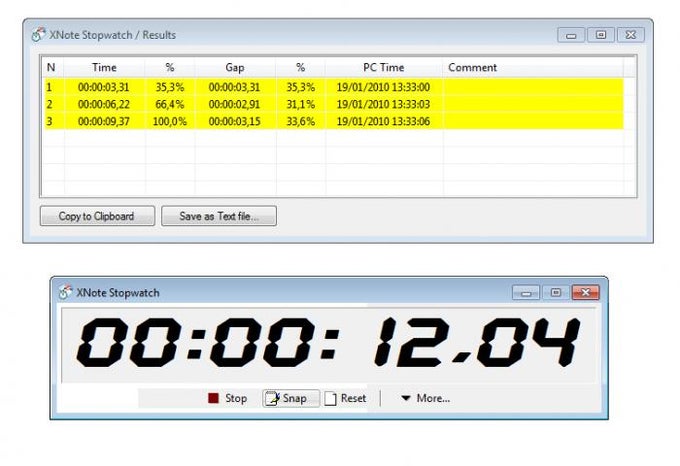Click gap value 00:00:03,15
The width and height of the screenshot is (680, 466).
point(234,121)
